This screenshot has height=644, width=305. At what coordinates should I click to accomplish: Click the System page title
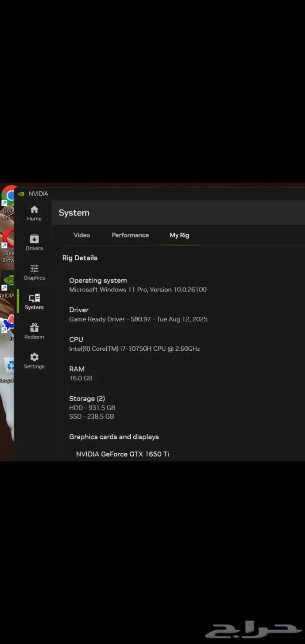coord(74,213)
